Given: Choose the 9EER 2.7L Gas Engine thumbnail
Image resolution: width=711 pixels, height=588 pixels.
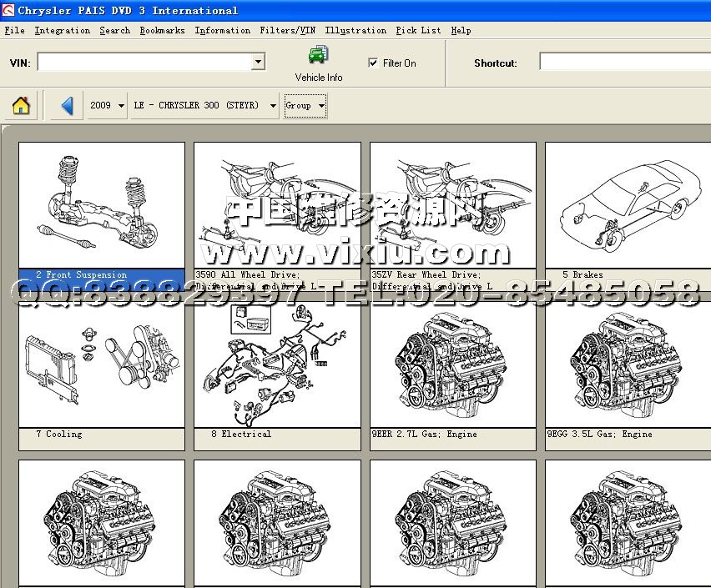Looking at the screenshot, I should pyautogui.click(x=452, y=365).
